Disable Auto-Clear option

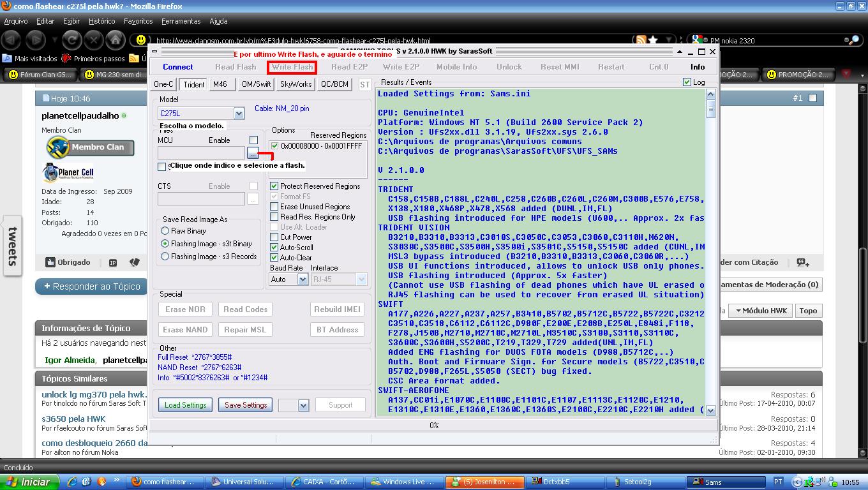274,258
